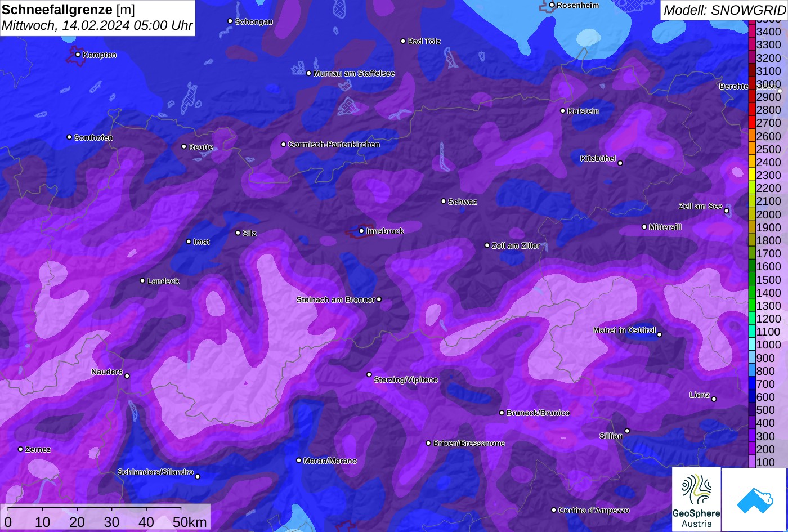Select the light blue 900 legend swatch
The image size is (788, 532).
click(752, 358)
